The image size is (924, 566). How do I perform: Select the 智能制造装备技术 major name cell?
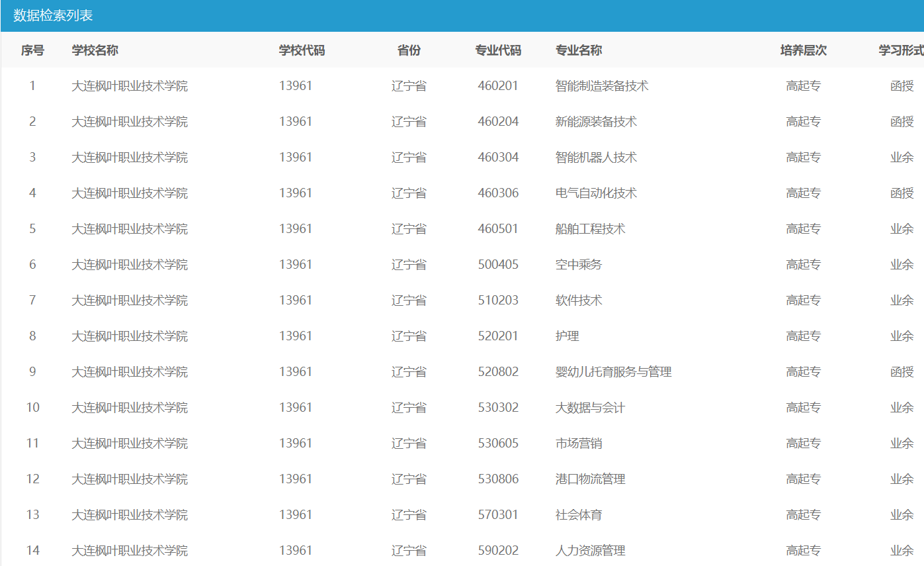pos(602,86)
